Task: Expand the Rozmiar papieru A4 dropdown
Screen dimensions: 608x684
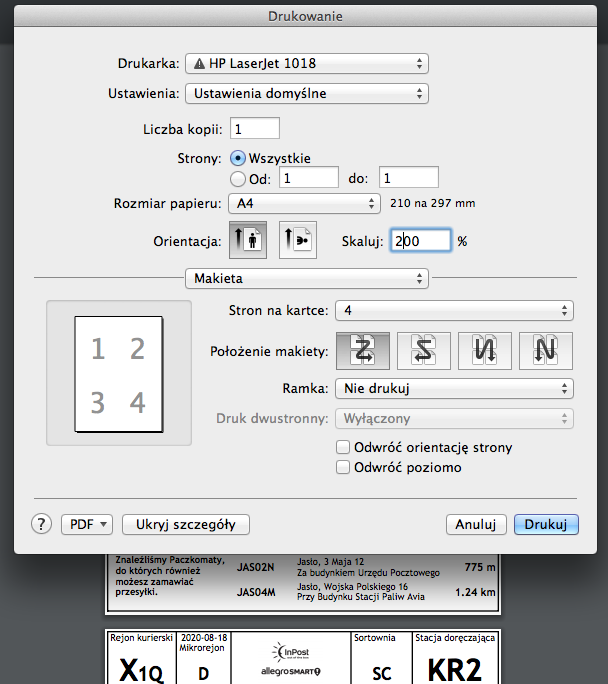Action: 304,204
